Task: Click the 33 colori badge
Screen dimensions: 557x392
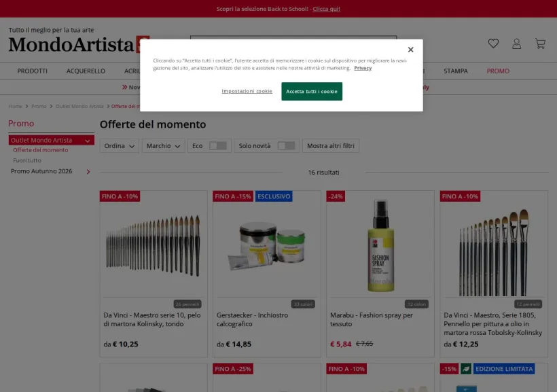Action: point(303,304)
